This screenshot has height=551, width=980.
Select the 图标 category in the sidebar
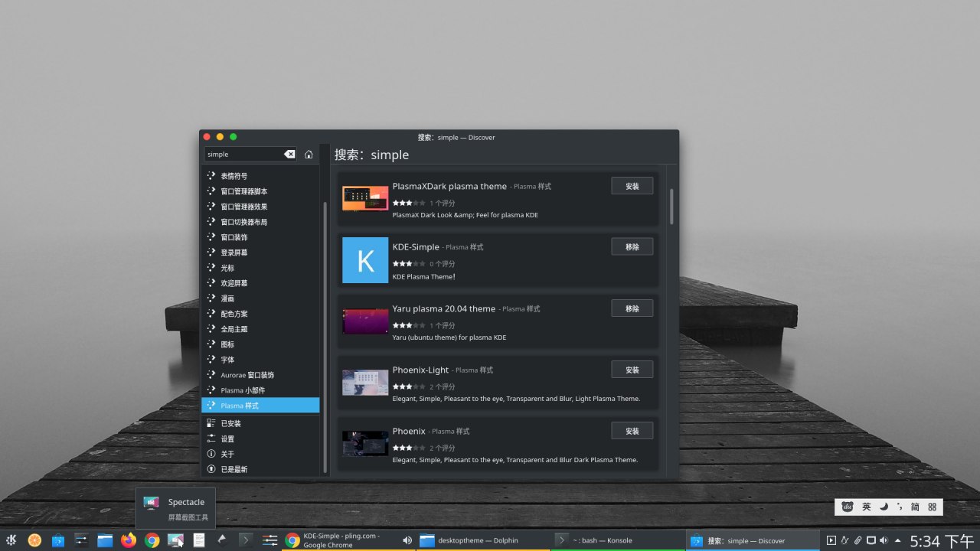point(260,344)
